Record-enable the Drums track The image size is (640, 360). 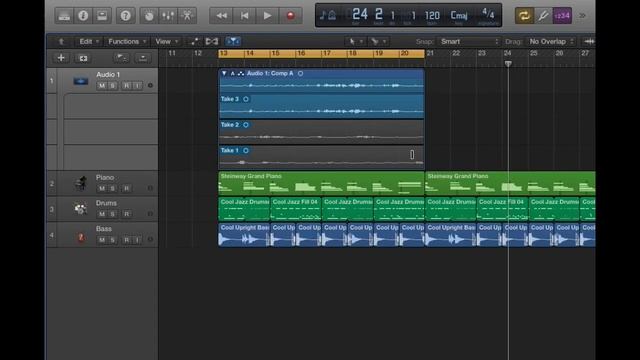(x=127, y=214)
